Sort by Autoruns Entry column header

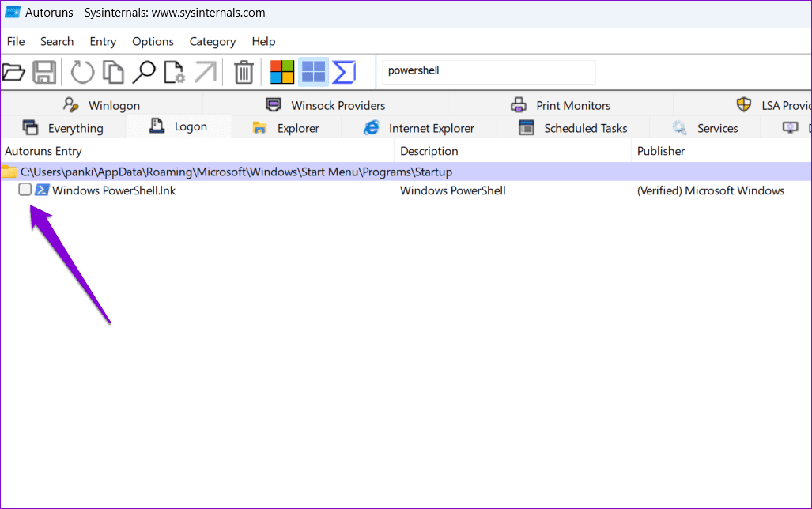coord(197,151)
